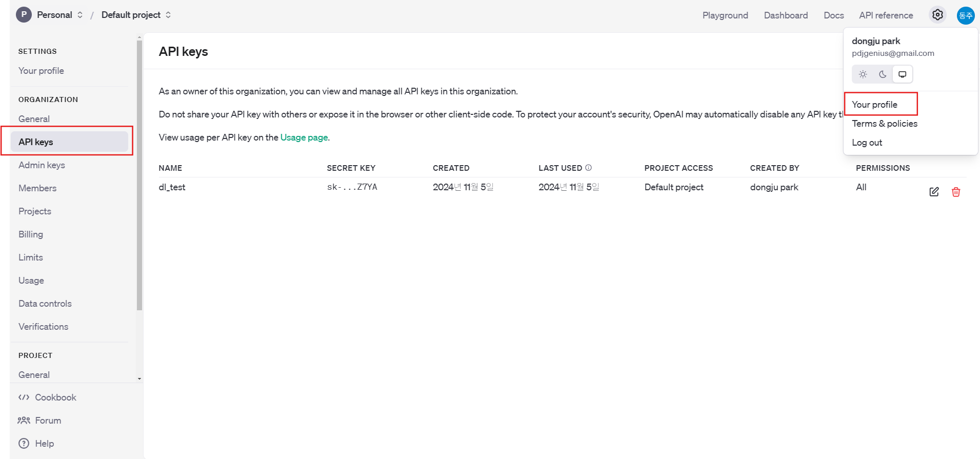Delete the dl_test API key
The width and height of the screenshot is (980, 459).
(x=956, y=192)
